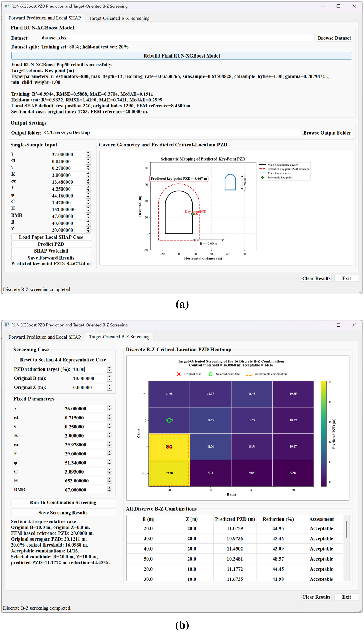Select Target-Oriented B-Z Screening tab in window (b)
The image size is (364, 632).
tap(119, 337)
